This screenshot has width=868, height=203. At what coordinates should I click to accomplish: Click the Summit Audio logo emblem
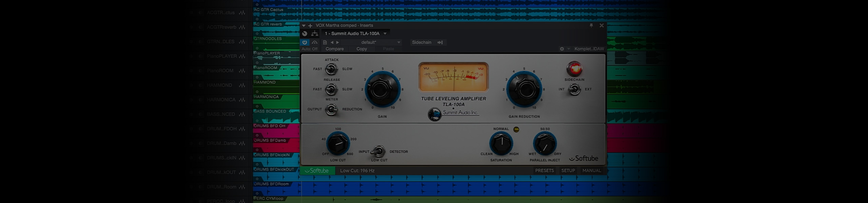point(434,114)
